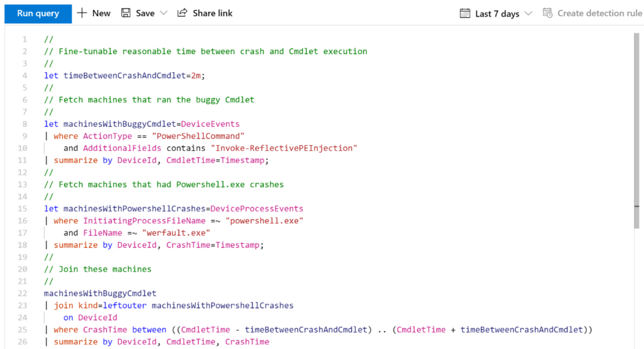
Task: Open the Last 7 days chevron
Action: [528, 13]
